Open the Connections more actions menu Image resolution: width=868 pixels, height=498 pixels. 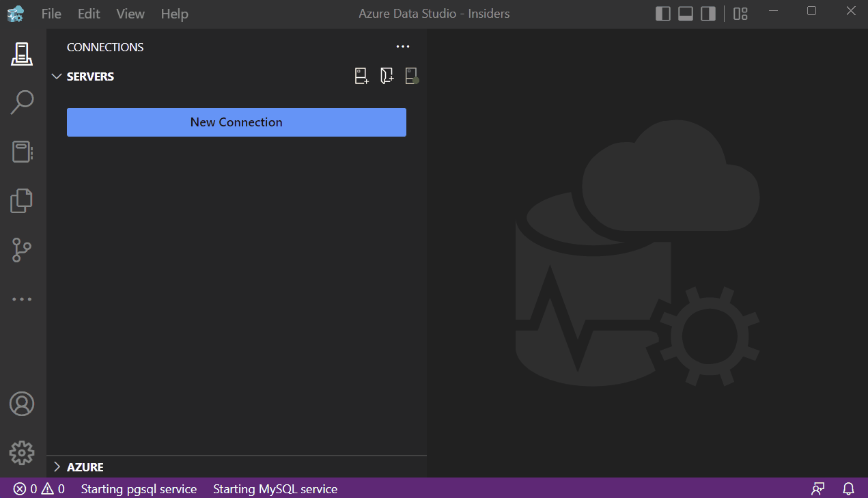click(402, 46)
